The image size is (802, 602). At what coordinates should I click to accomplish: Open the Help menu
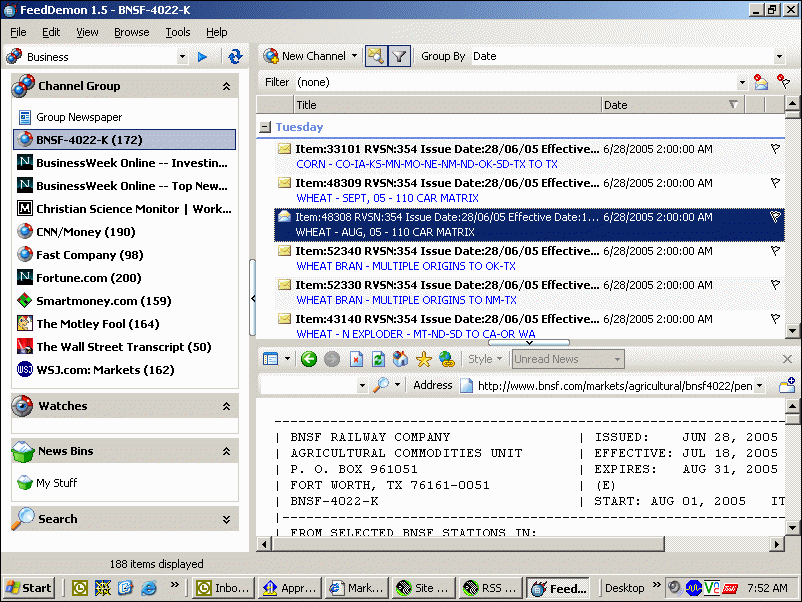click(216, 32)
